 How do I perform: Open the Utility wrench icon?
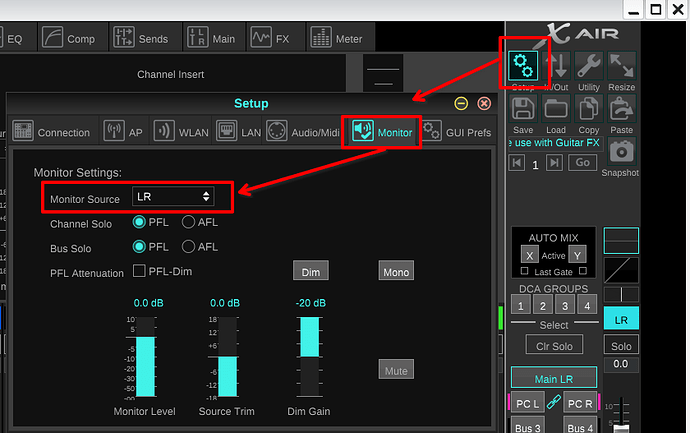coord(589,68)
